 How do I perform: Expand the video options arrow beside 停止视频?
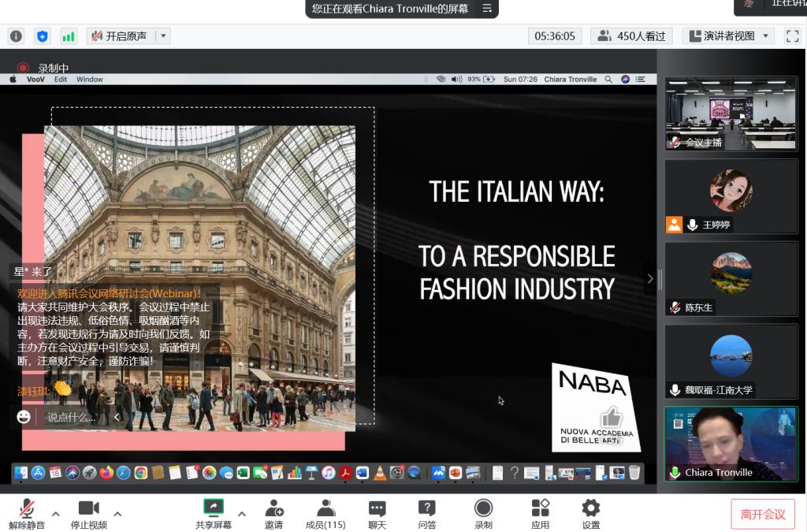(117, 514)
